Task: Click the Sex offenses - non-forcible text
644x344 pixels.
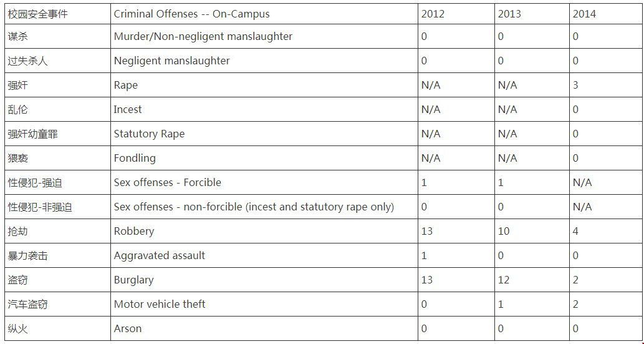Action: pos(178,207)
